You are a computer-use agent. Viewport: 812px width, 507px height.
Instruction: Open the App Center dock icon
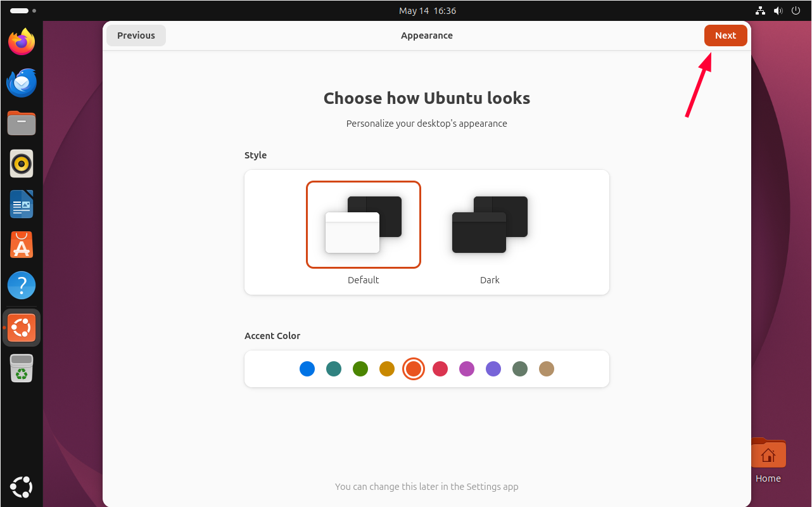[22, 245]
